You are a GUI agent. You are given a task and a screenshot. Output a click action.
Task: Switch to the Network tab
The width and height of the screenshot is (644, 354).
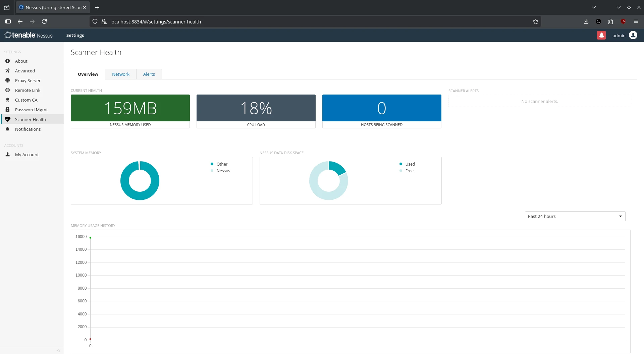pyautogui.click(x=121, y=74)
